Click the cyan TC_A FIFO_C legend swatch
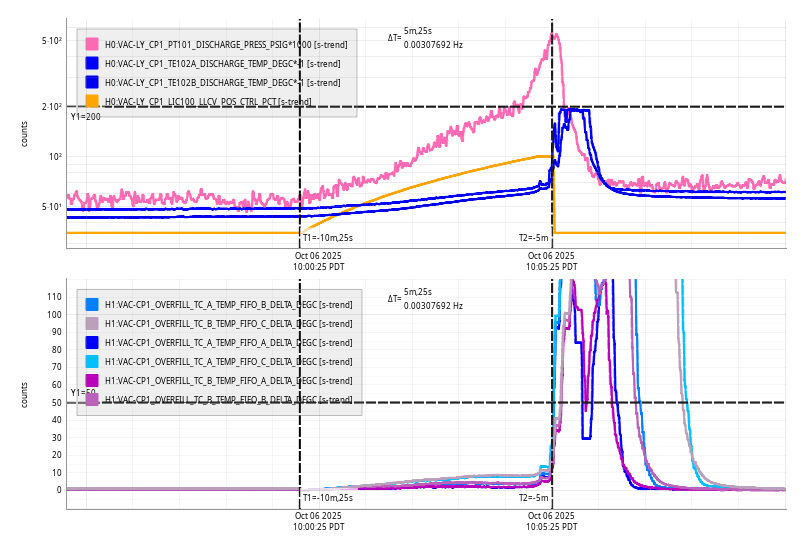804x551 pixels. [x=92, y=361]
